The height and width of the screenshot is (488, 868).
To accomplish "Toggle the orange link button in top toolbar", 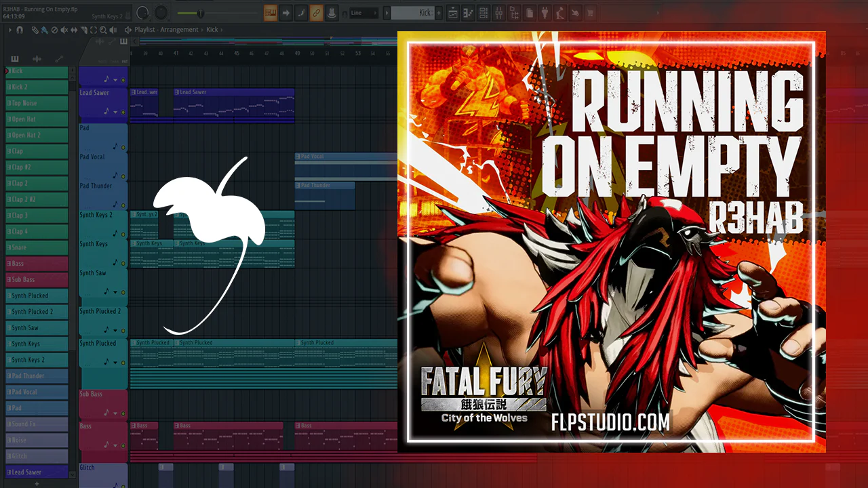I will 317,12.
